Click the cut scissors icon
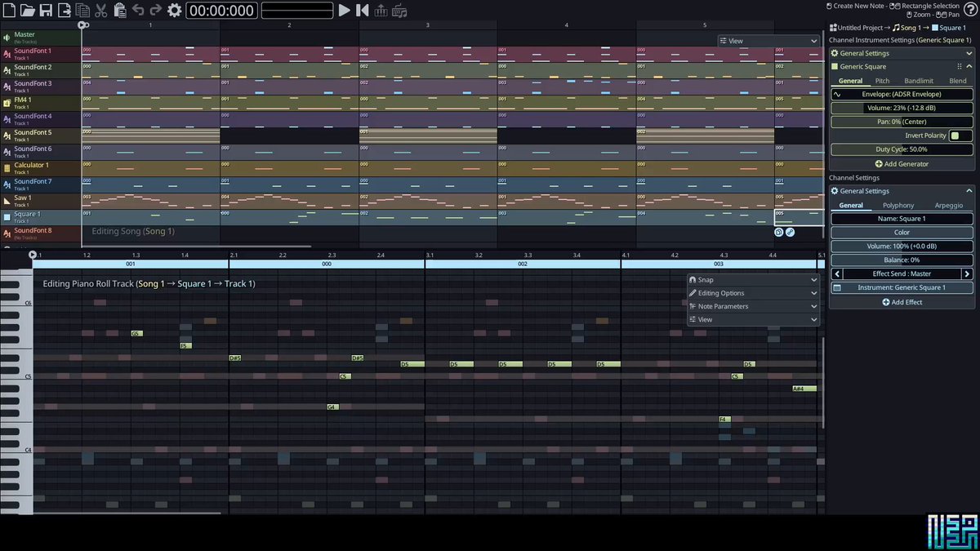This screenshot has height=551, width=980. [x=101, y=11]
